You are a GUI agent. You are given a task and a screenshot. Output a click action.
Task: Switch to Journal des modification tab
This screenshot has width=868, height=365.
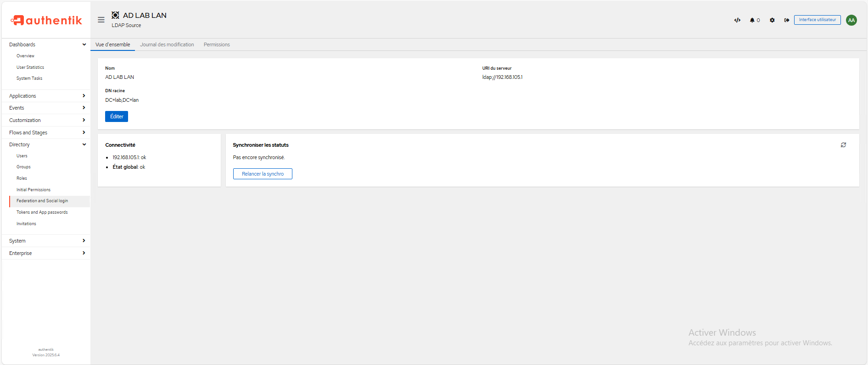click(167, 44)
